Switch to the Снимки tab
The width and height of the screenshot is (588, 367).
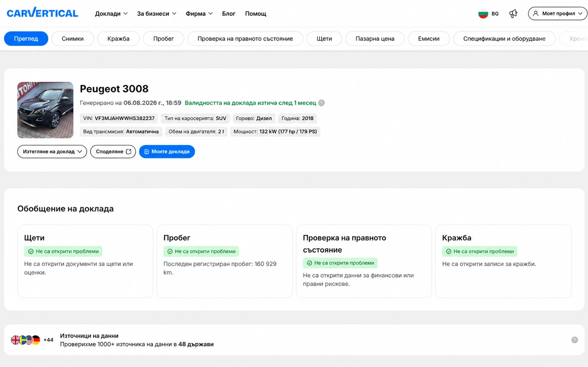click(x=73, y=39)
